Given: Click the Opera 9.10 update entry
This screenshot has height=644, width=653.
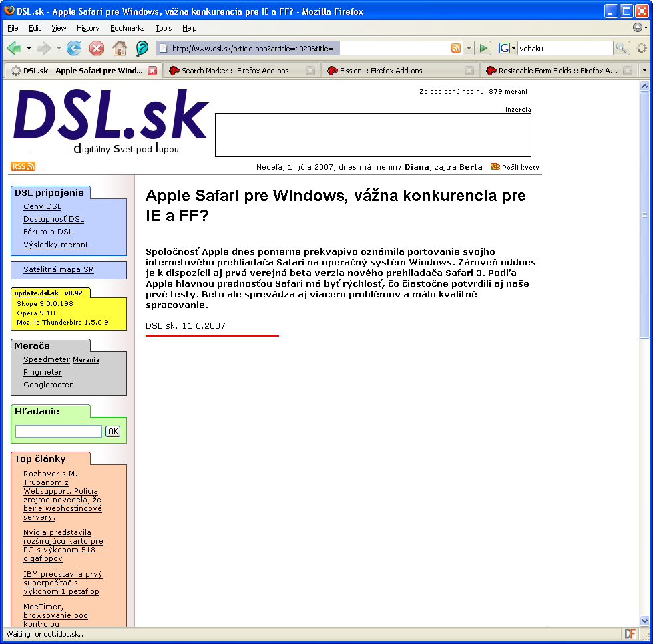Looking at the screenshot, I should (x=36, y=313).
